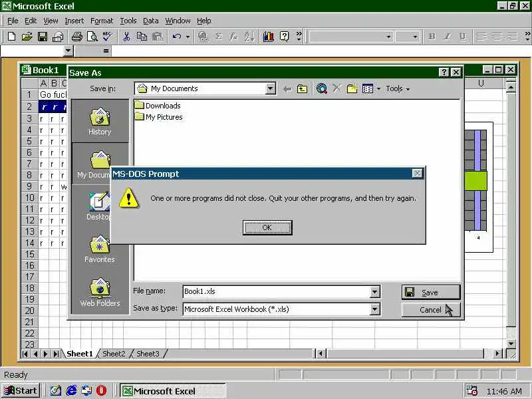Screen dimensions: 532x399
Task: Click Book1 vertical scrollbar down arrow
Action: (511, 343)
